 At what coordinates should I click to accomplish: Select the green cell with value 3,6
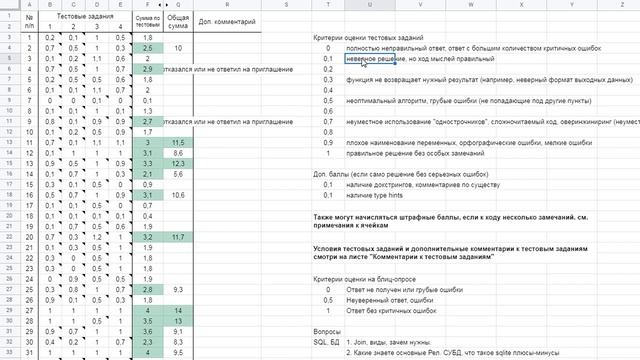coord(148,331)
